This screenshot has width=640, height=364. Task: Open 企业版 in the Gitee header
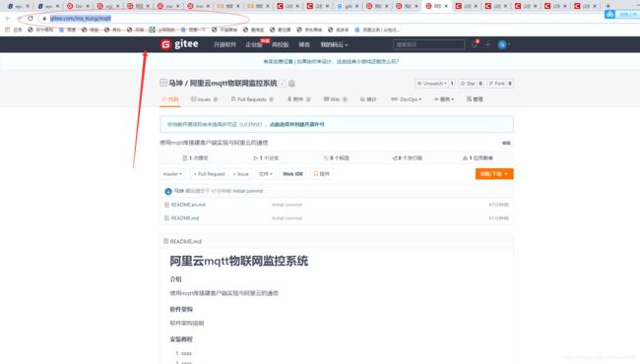click(253, 45)
